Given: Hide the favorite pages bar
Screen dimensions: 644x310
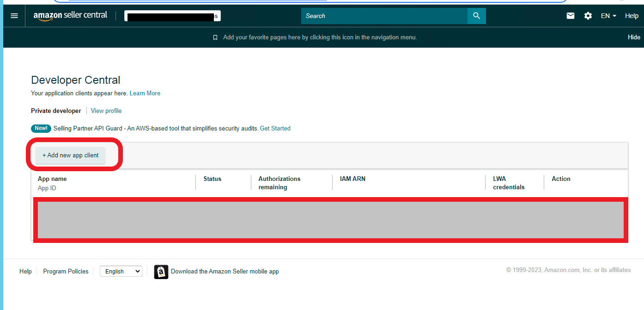Looking at the screenshot, I should click(x=634, y=37).
